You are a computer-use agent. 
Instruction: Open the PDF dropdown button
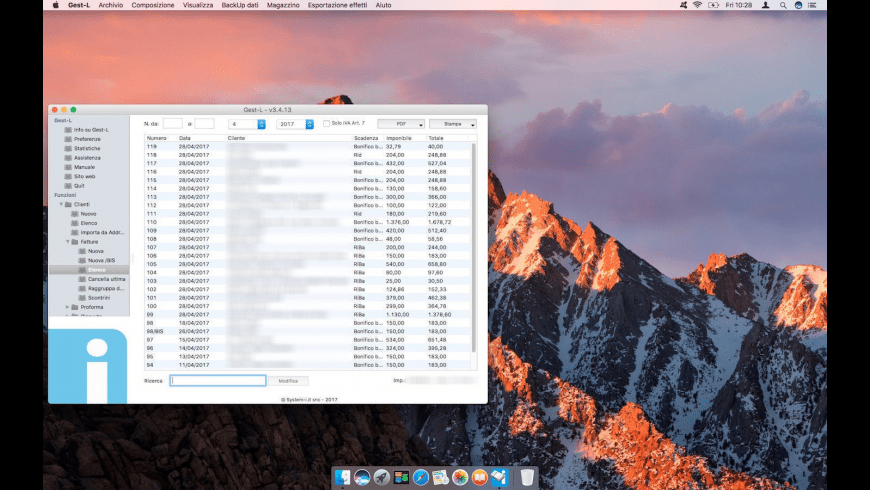point(401,124)
